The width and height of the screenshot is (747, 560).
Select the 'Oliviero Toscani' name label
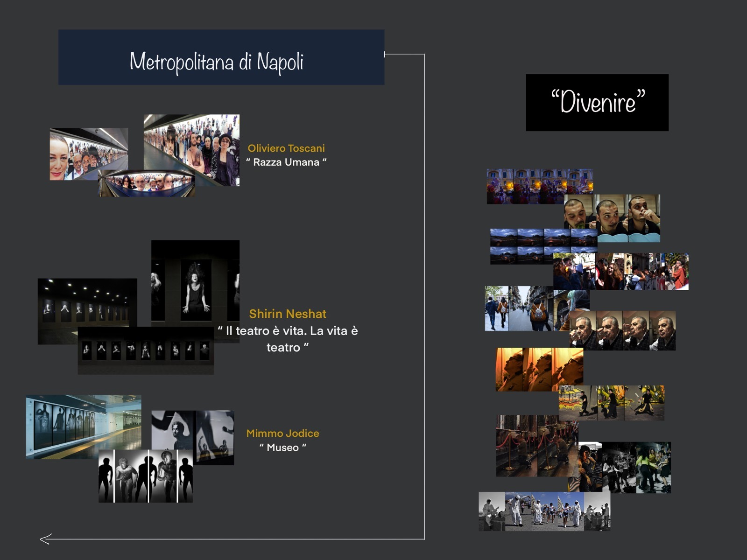coord(286,148)
